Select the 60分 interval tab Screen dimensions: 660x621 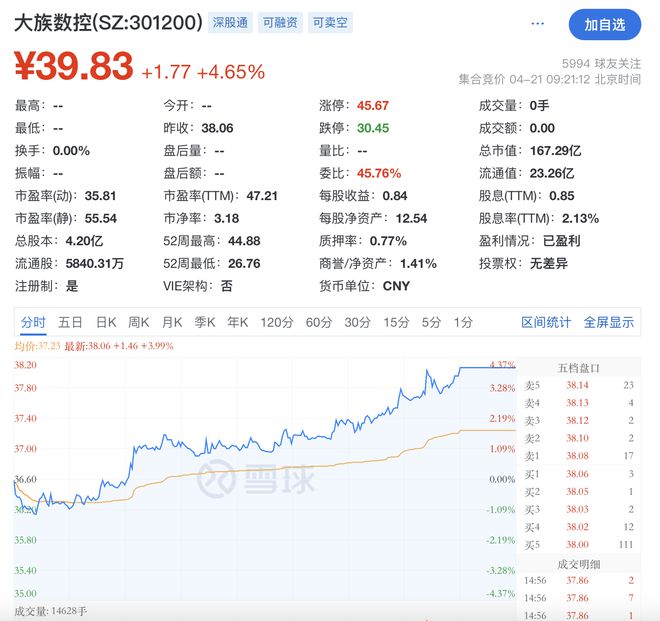point(319,322)
